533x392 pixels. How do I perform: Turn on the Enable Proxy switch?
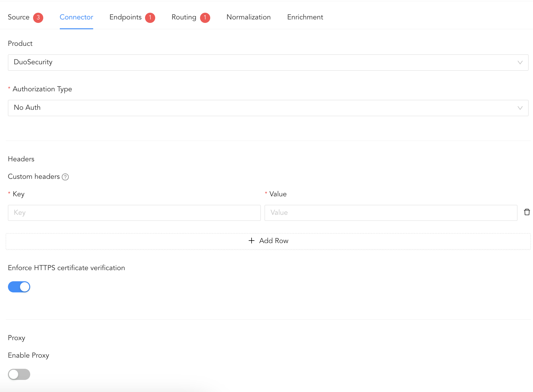pyautogui.click(x=19, y=374)
